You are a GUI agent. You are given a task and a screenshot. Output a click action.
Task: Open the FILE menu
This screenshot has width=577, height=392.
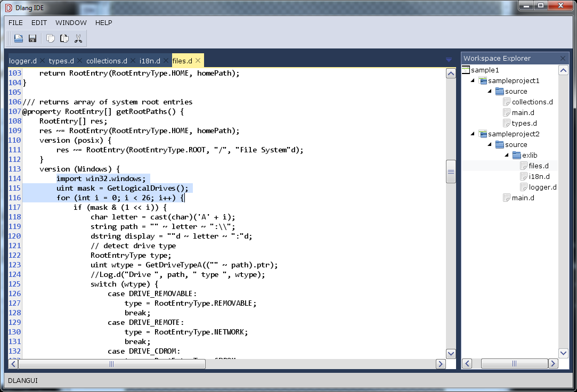[15, 23]
